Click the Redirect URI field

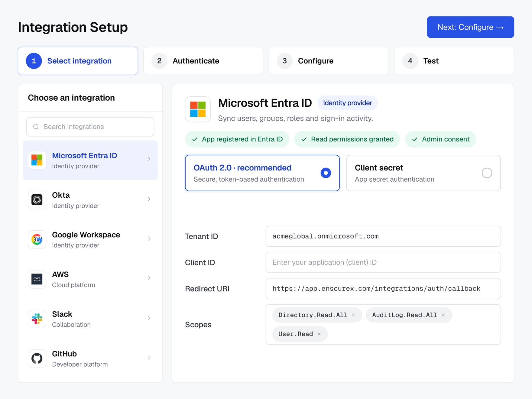point(383,289)
